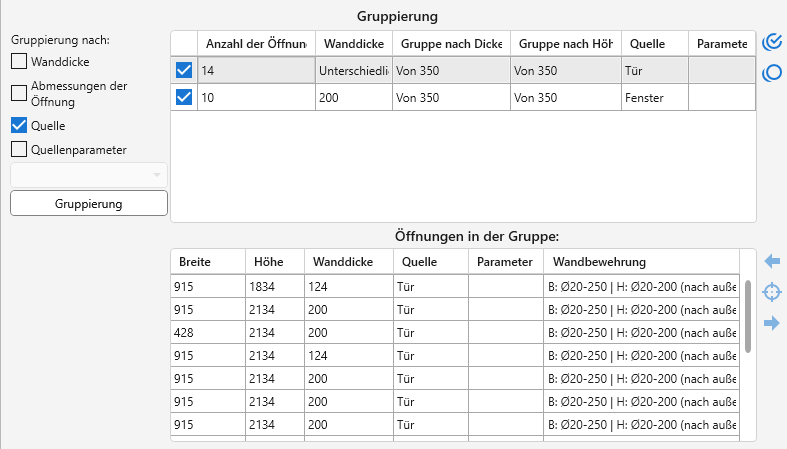
Task: Click the vertical scrollbar of the openings table
Action: click(748, 316)
